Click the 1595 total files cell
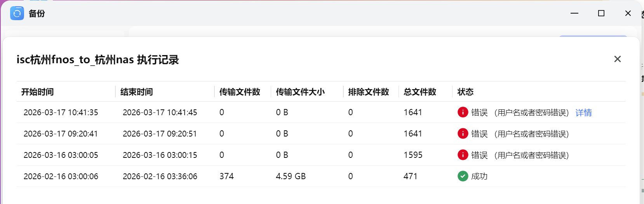Image resolution: width=644 pixels, height=204 pixels. pyautogui.click(x=413, y=155)
